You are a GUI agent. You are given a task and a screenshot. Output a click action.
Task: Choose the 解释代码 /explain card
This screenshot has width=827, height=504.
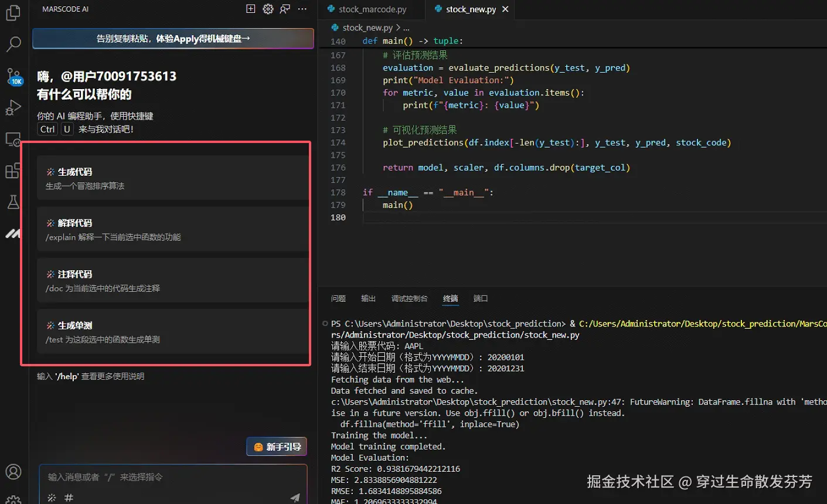click(173, 229)
